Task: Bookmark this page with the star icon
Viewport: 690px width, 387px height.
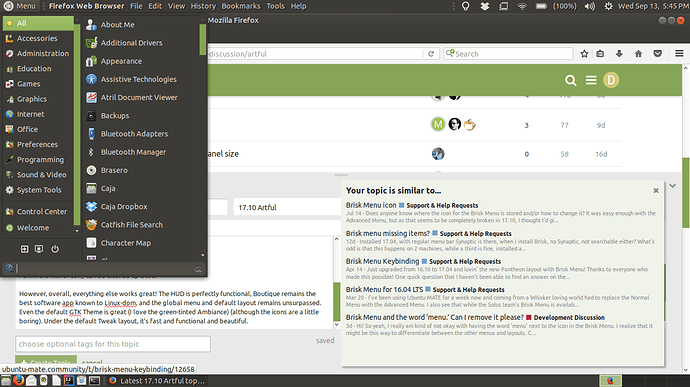Action: (584, 54)
